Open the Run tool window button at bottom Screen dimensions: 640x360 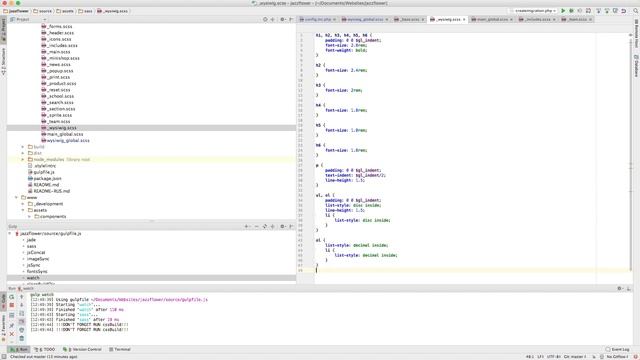[x=19, y=349]
